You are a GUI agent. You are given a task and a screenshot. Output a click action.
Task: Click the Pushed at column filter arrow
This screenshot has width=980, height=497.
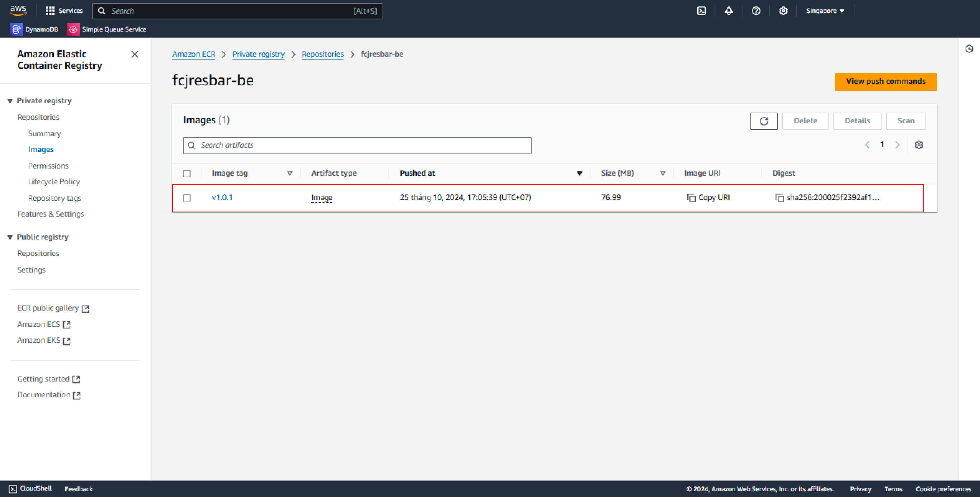click(x=579, y=173)
